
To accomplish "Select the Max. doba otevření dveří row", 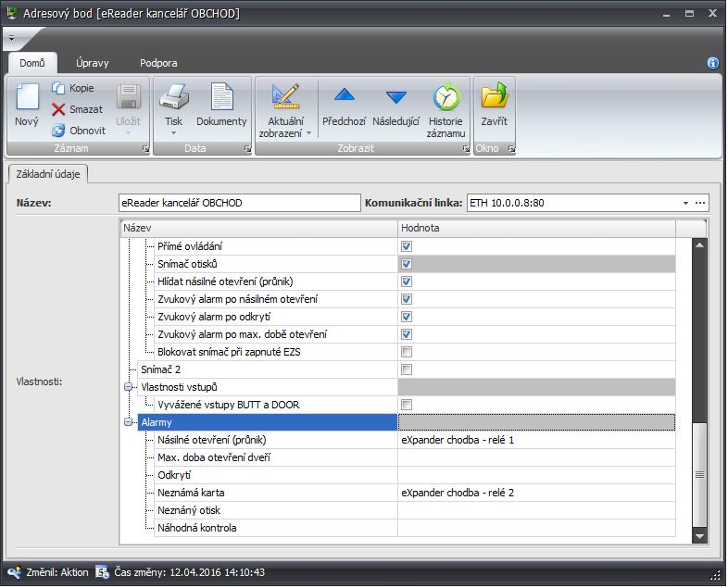I will 276,457.
